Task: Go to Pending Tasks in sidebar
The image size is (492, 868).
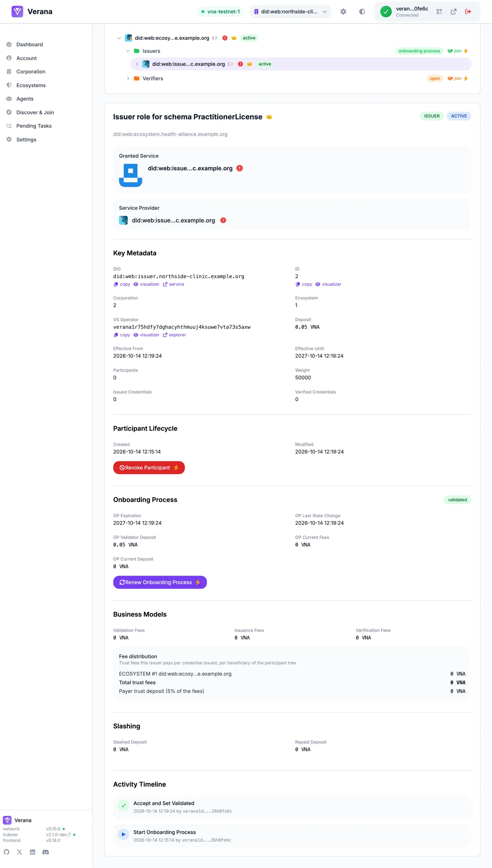Action: (34, 126)
